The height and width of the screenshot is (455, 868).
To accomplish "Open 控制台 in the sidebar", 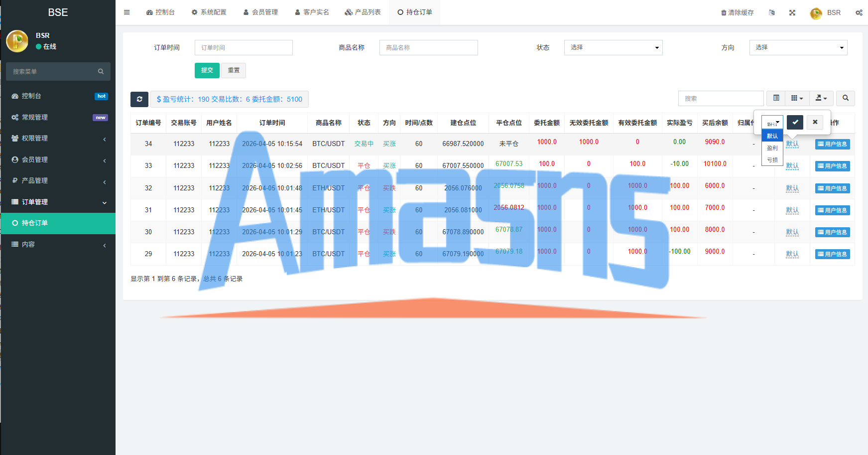I will tap(58, 96).
